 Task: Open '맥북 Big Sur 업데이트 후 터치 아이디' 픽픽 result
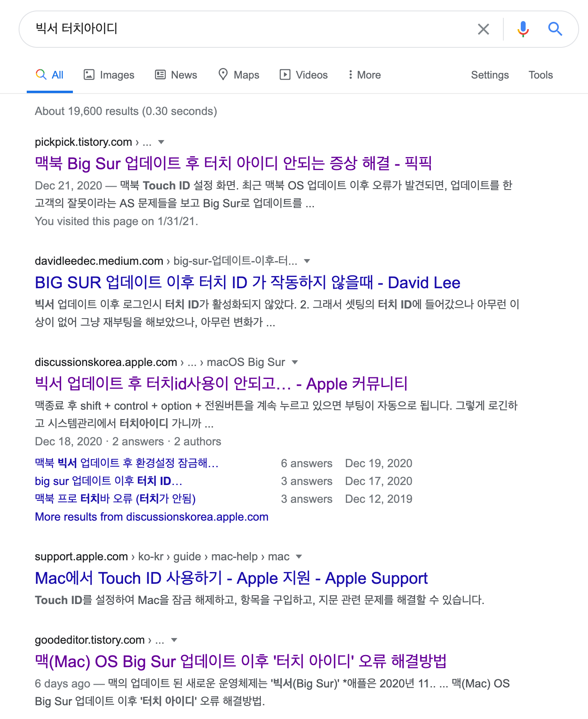[x=233, y=164]
